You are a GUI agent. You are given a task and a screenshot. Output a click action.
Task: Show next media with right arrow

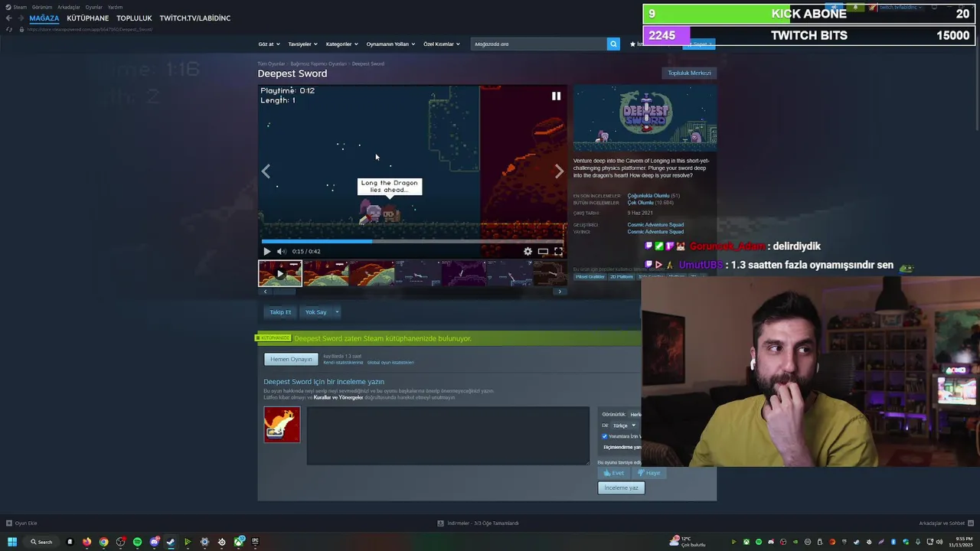559,171
